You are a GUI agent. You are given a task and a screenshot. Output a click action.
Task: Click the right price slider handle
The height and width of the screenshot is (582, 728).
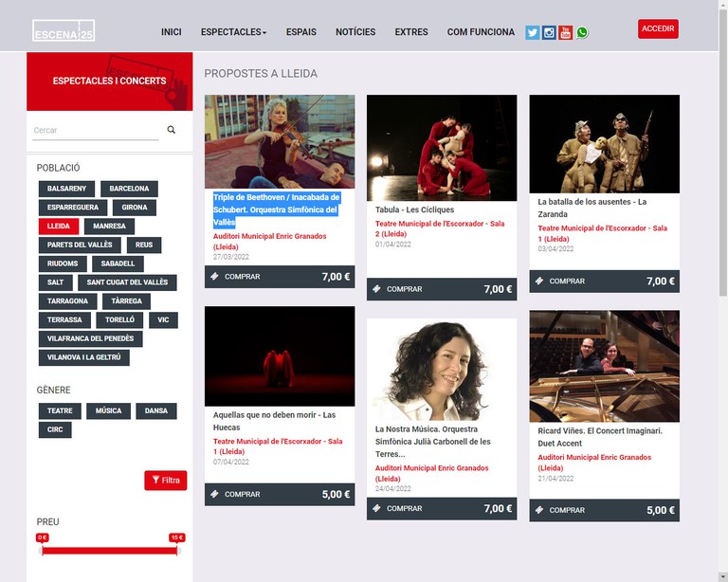pos(177,550)
